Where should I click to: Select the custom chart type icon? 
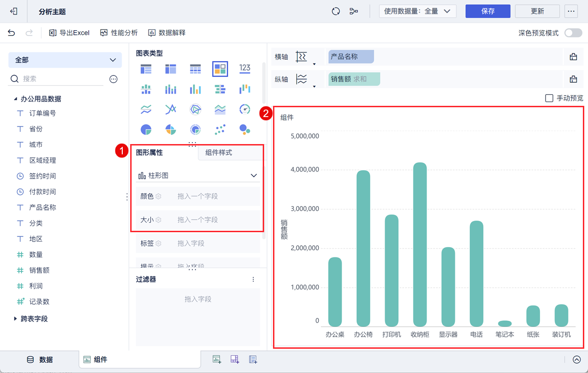[220, 69]
